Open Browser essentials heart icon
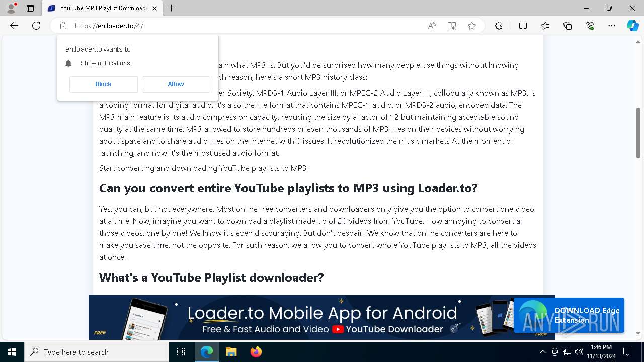Image resolution: width=644 pixels, height=362 pixels. (590, 26)
